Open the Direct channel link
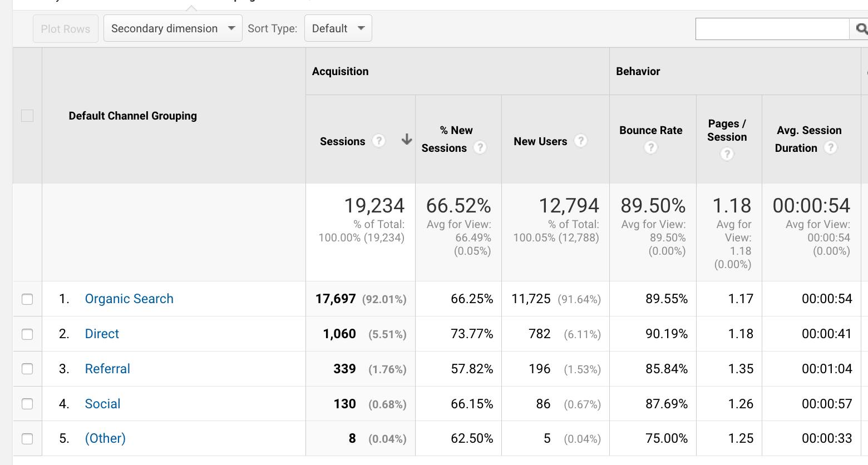The image size is (868, 465). [x=102, y=334]
